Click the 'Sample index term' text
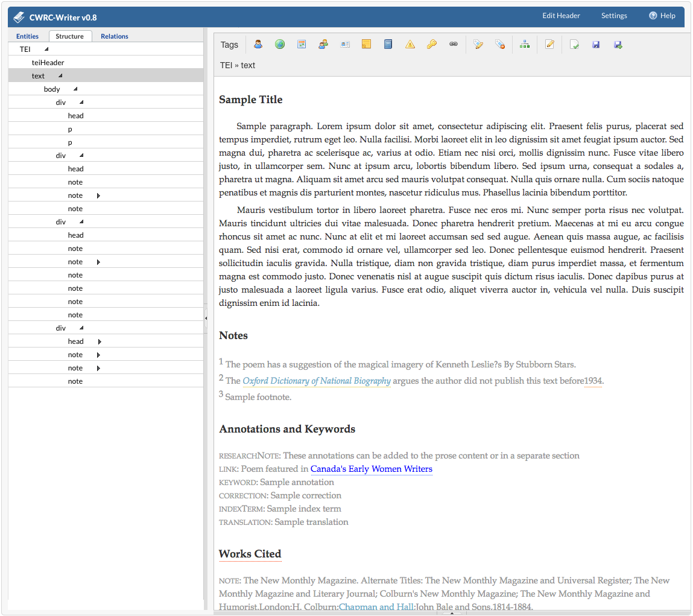The width and height of the screenshot is (693, 616). click(304, 509)
